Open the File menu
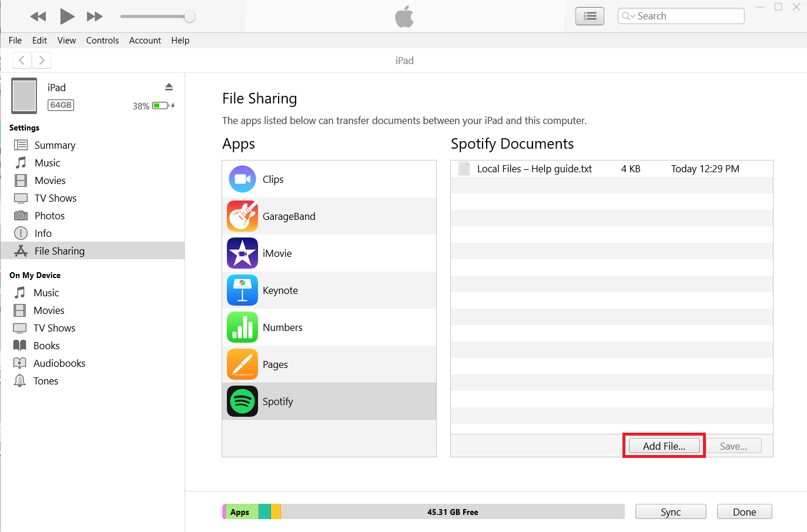Image resolution: width=807 pixels, height=532 pixels. (x=15, y=41)
